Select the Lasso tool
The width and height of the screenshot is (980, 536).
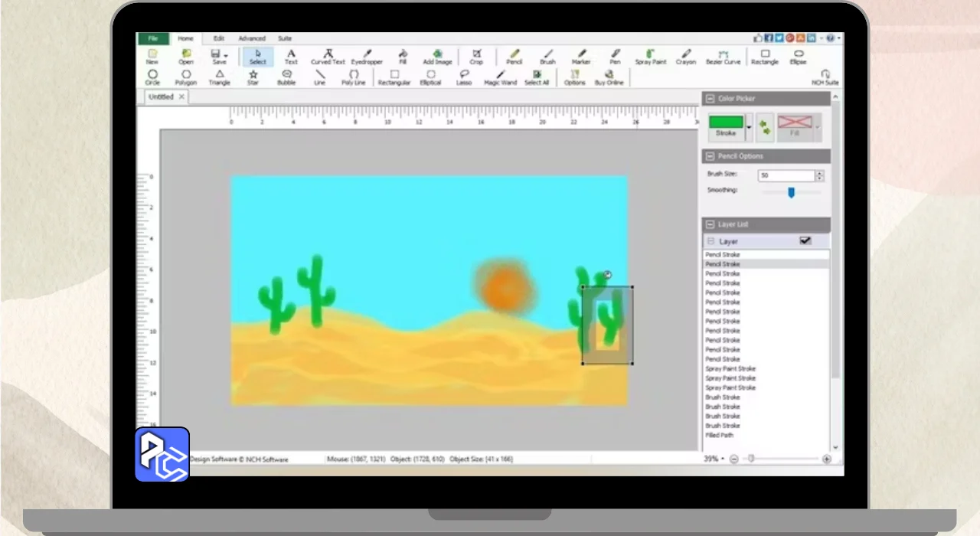click(464, 77)
